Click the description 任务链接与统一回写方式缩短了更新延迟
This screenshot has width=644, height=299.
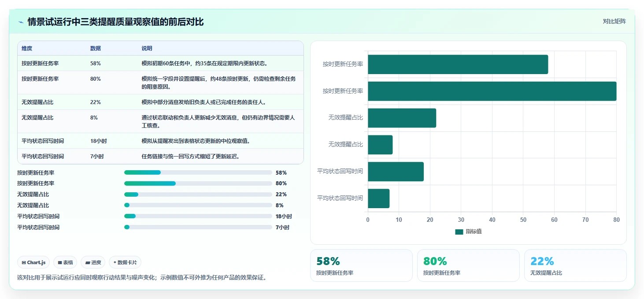[x=190, y=156]
